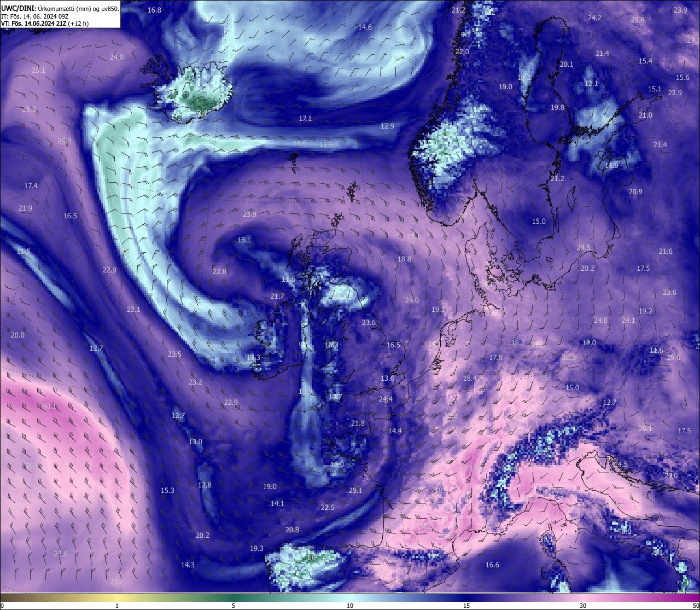Click the 1 label on the colour scale
700x610 pixels.
click(117, 606)
